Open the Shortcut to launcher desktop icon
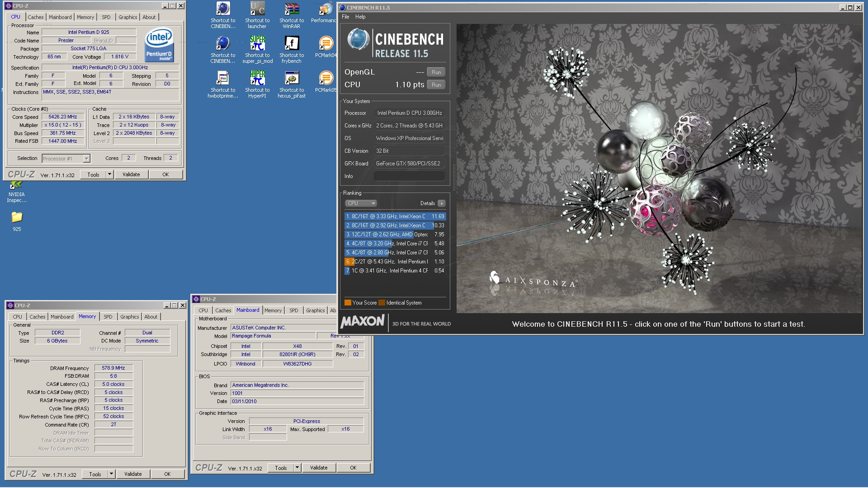This screenshot has height=488, width=868. click(x=257, y=15)
